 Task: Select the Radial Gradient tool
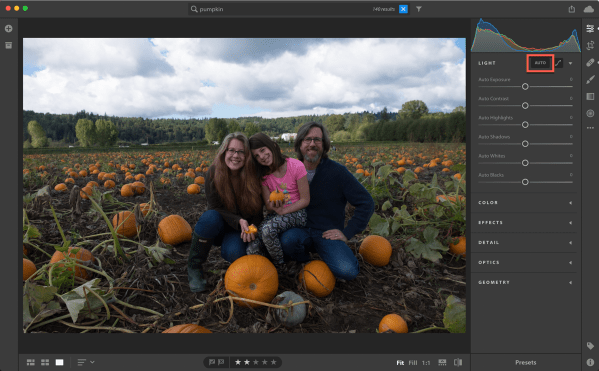590,113
